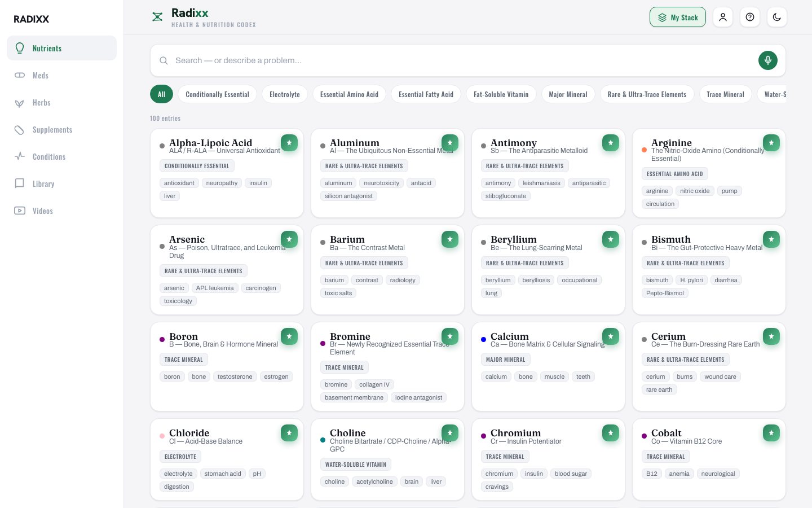Screen dimensions: 812x508
Task: Click the Meds pill icon in sidebar
Action: [x=20, y=75]
